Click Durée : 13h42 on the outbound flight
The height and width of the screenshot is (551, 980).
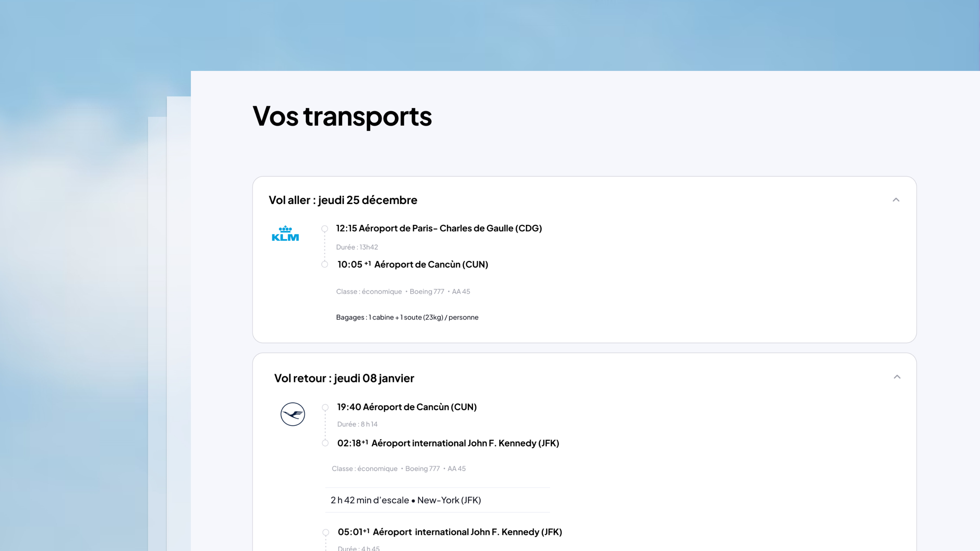click(357, 247)
